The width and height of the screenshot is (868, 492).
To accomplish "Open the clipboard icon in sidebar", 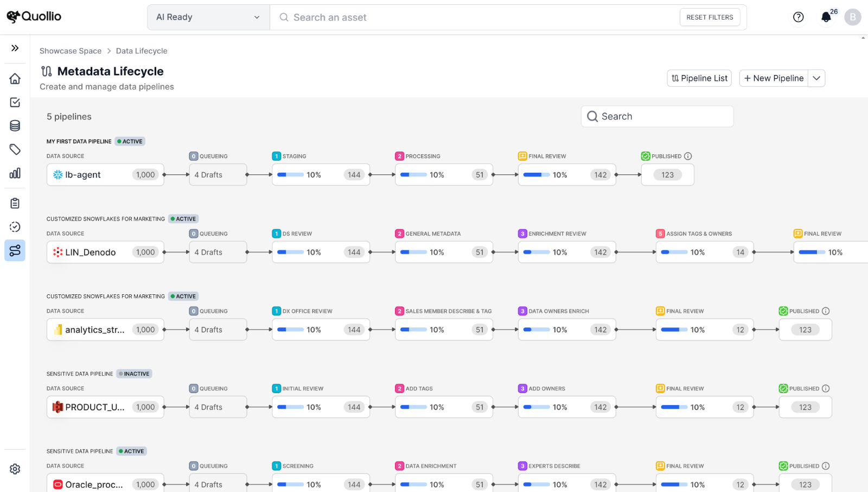I will 15,203.
